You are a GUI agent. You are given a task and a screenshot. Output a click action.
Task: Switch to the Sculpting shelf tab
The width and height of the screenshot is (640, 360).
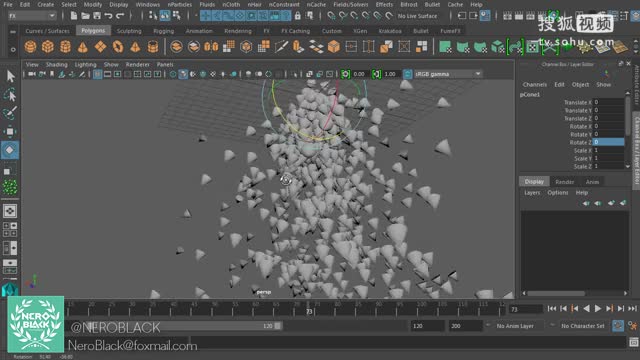[x=129, y=31]
